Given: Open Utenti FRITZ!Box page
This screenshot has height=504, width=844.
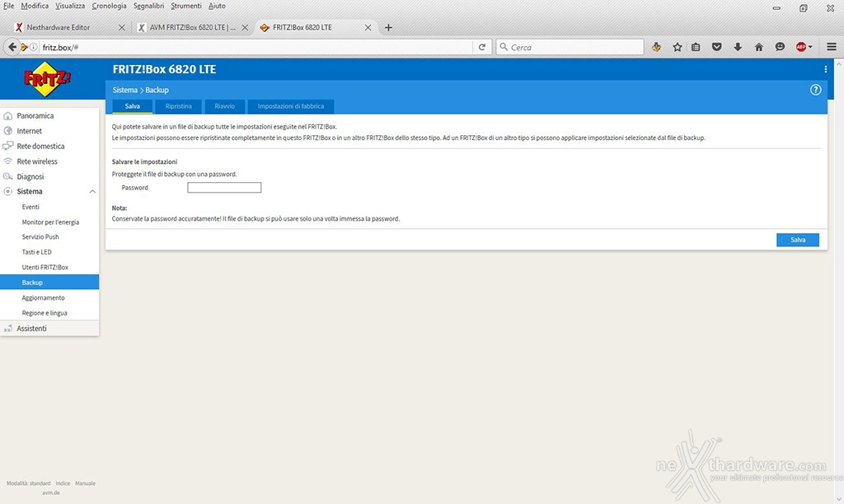Looking at the screenshot, I should [45, 268].
